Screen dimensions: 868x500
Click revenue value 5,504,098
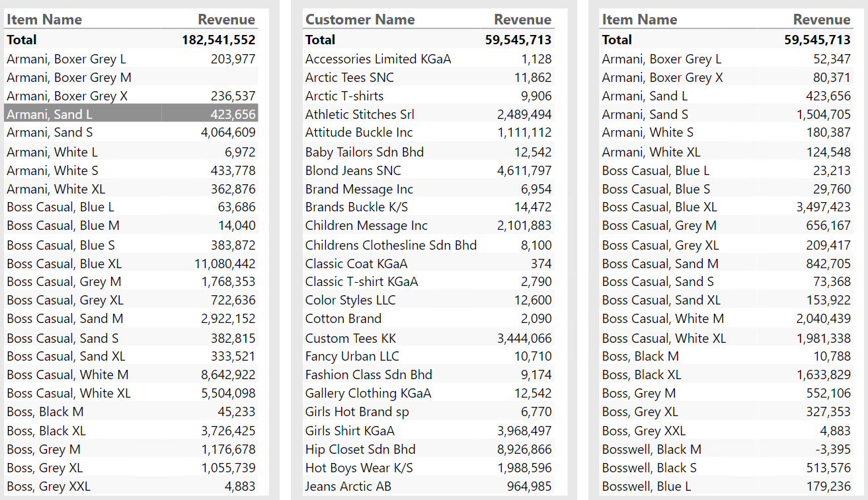(228, 393)
